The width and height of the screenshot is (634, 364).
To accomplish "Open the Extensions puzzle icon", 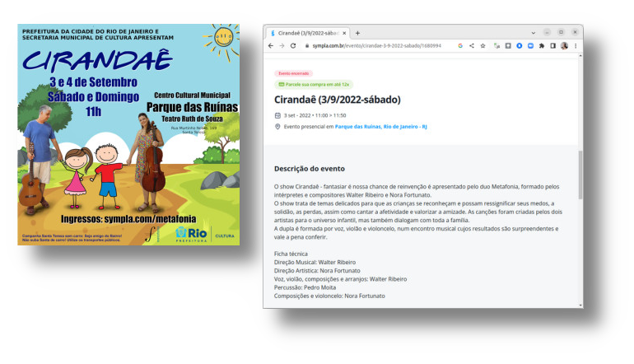I will [541, 46].
